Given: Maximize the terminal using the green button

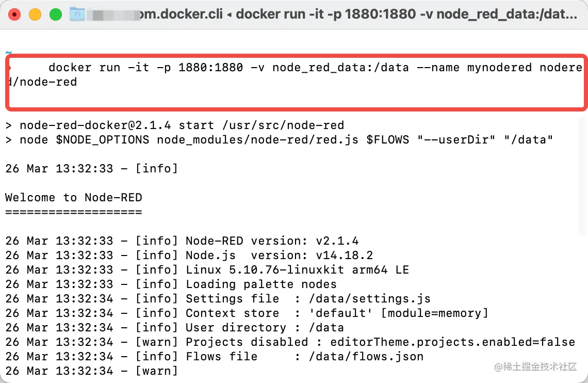Looking at the screenshot, I should tap(56, 14).
